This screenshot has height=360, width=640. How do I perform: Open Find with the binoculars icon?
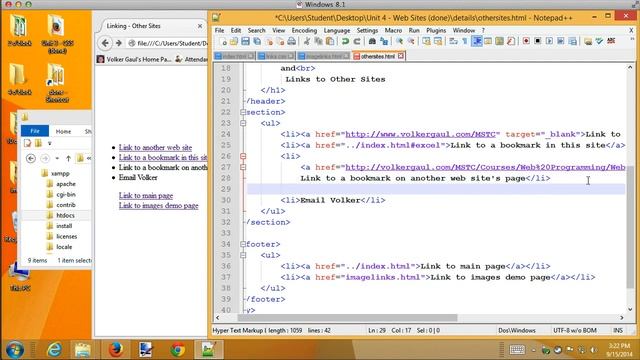click(x=372, y=41)
